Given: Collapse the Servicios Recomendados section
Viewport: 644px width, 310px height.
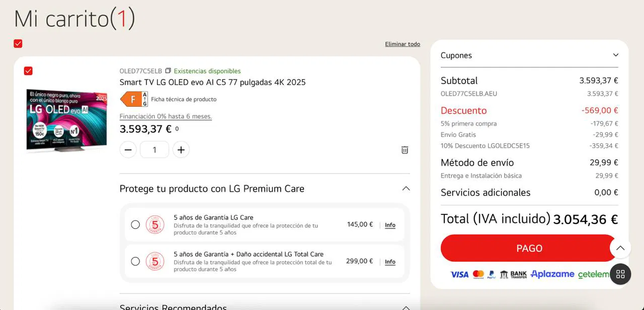Looking at the screenshot, I should pos(406,307).
